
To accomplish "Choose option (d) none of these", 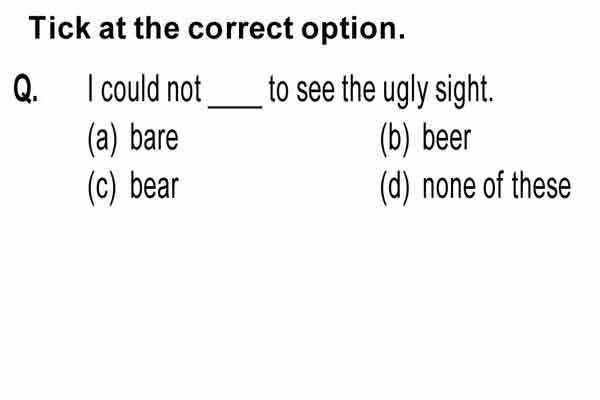I will pyautogui.click(x=475, y=186).
